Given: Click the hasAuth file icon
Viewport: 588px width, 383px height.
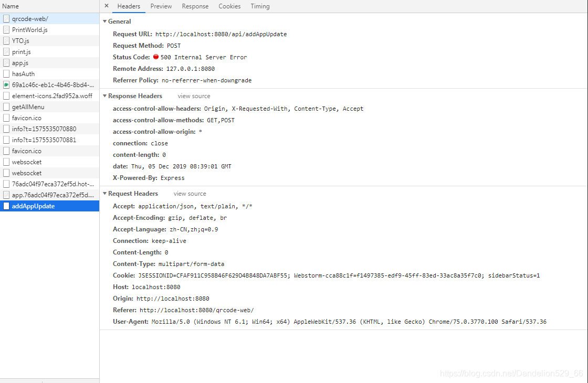Looking at the screenshot, I should click(x=6, y=74).
